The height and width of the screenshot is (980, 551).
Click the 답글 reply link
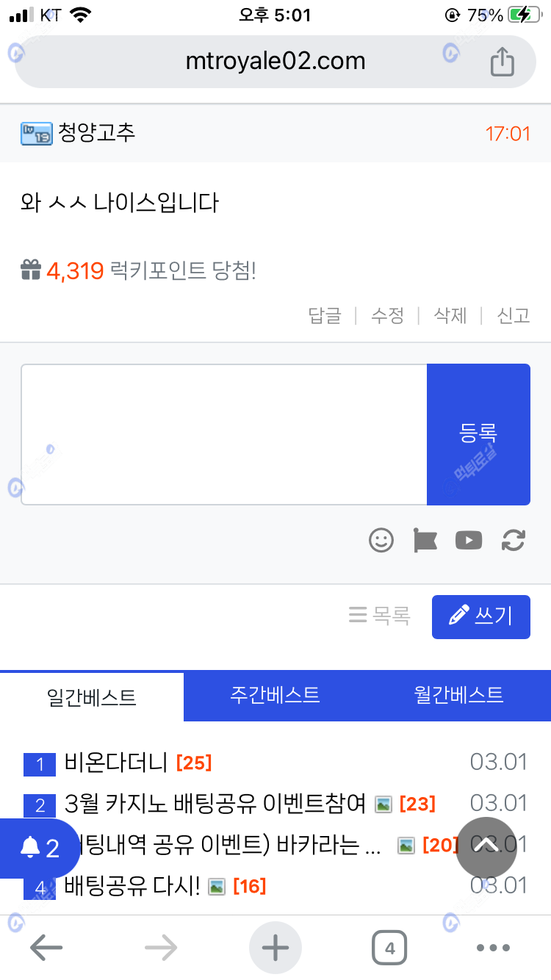tap(325, 316)
